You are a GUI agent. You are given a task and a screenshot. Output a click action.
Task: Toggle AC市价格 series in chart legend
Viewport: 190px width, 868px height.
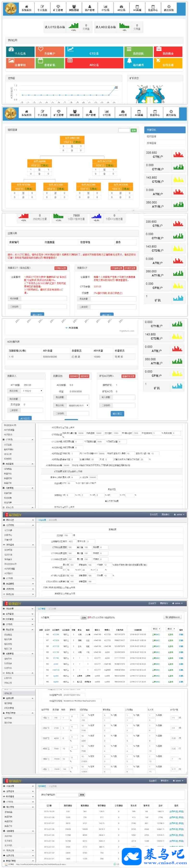(x=72, y=327)
